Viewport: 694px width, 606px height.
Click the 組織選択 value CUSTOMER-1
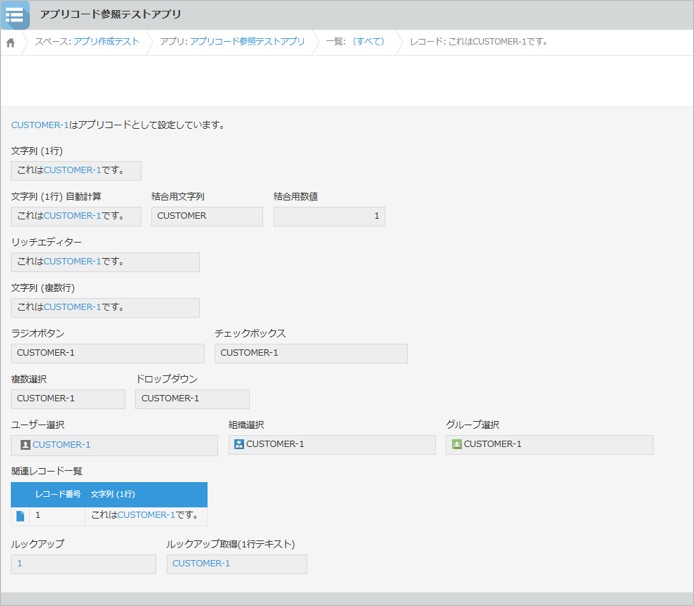275,444
